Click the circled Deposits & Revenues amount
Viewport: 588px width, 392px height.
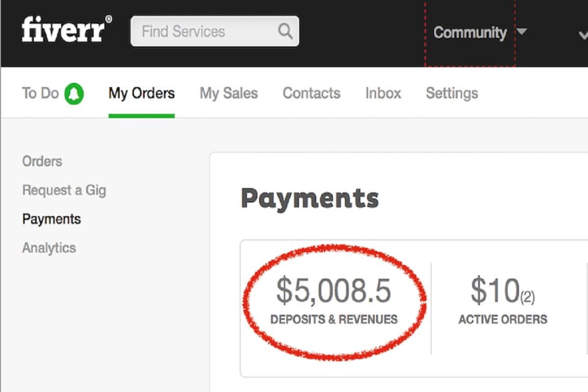click(x=333, y=290)
